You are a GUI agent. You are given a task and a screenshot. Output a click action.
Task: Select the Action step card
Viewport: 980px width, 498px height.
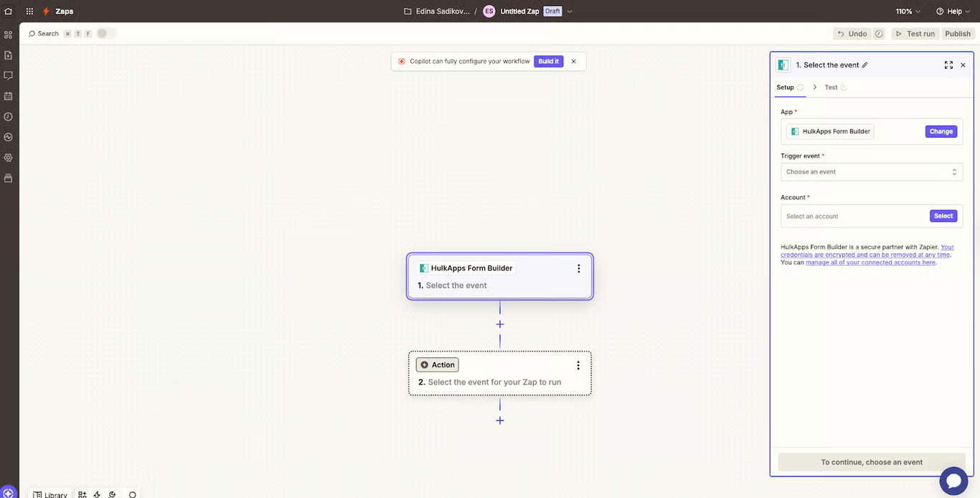[x=500, y=373]
